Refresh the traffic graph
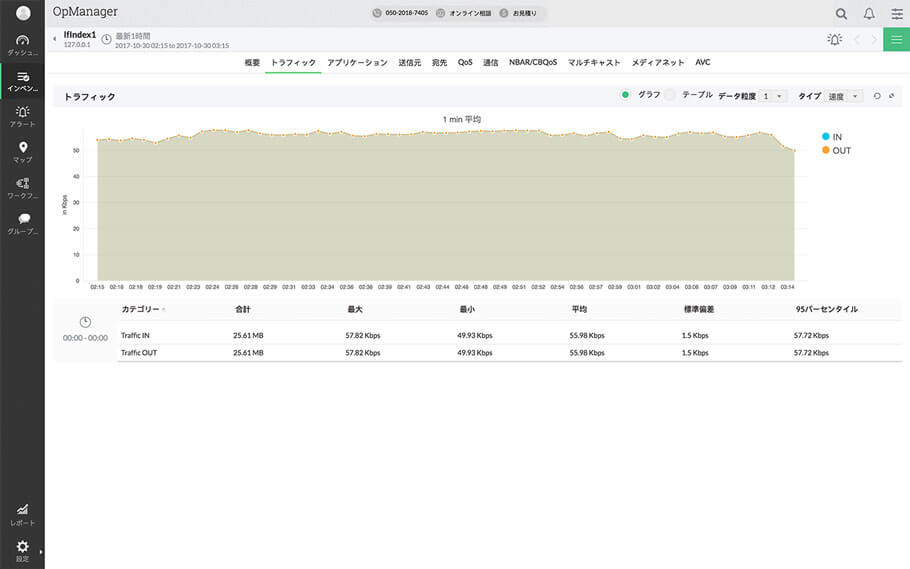Screen dimensions: 910x569 tap(877, 96)
